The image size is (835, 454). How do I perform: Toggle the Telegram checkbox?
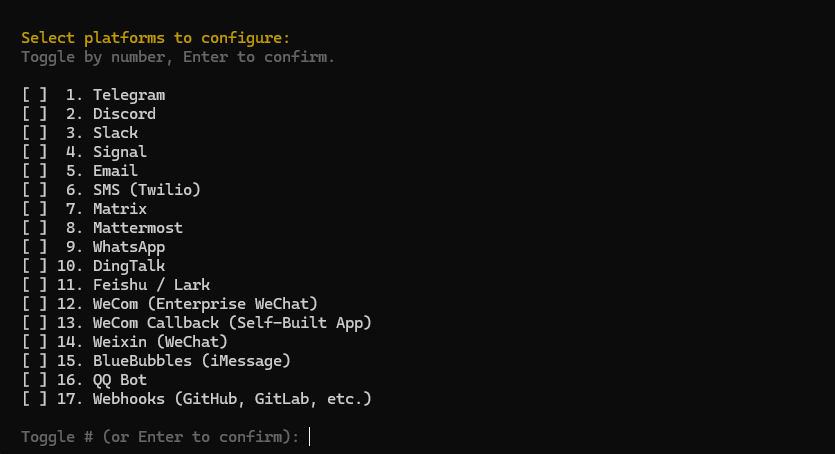(34, 95)
